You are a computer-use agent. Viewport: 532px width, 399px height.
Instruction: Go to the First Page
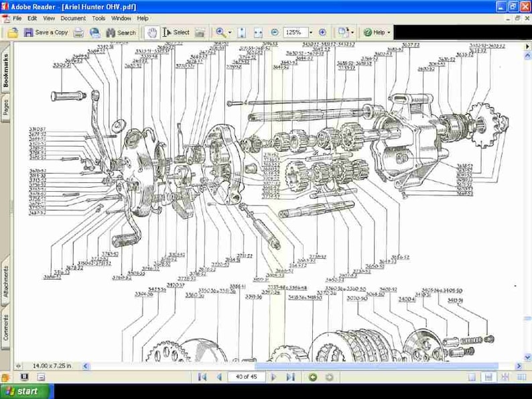(202, 377)
